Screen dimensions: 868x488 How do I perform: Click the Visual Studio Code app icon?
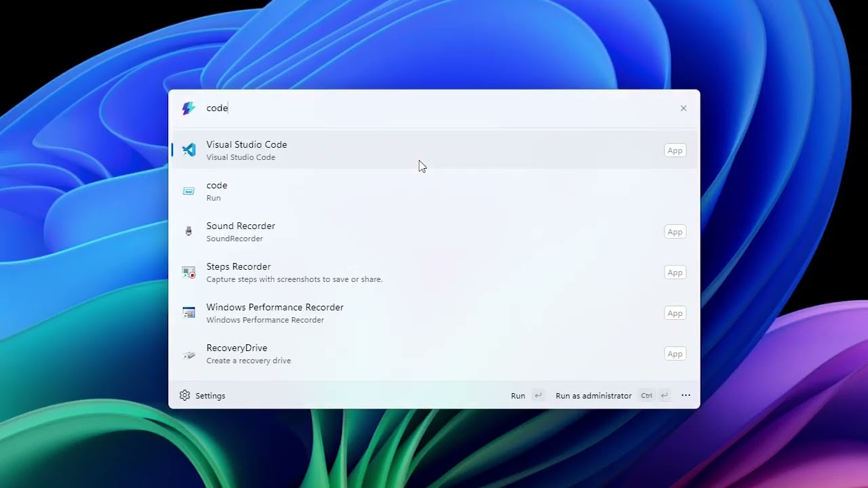coord(189,150)
